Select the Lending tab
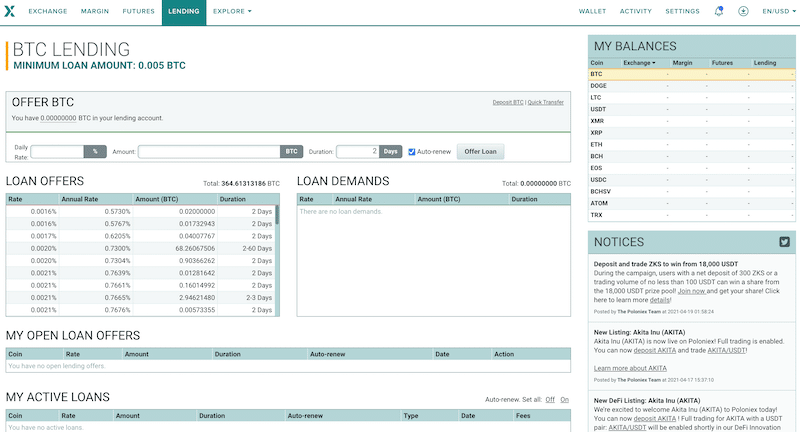The width and height of the screenshot is (800, 432). [x=184, y=12]
